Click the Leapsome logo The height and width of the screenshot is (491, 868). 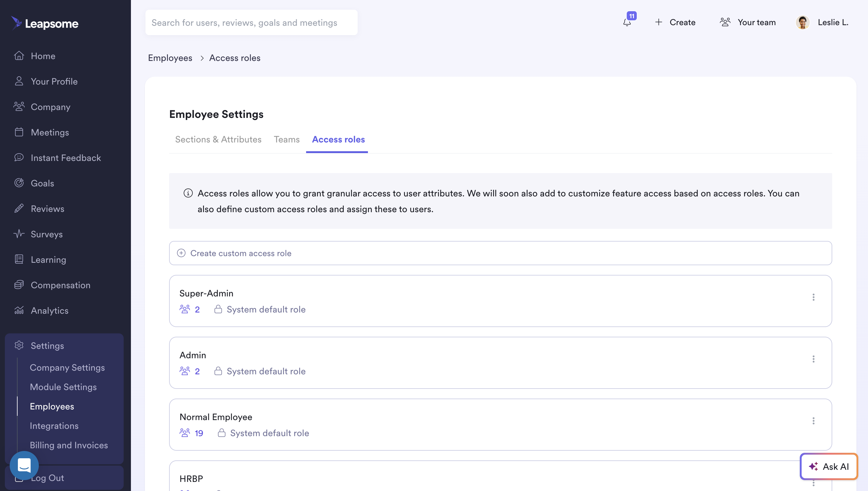(x=45, y=23)
